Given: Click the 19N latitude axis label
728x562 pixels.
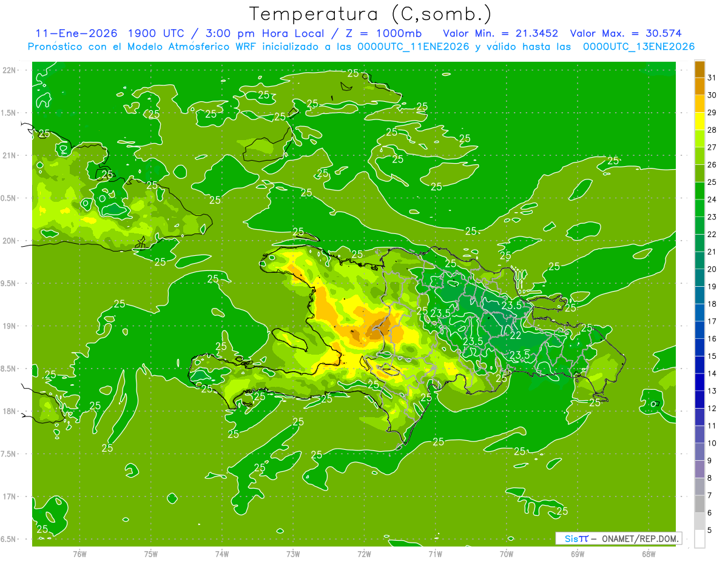Looking at the screenshot, I should pyautogui.click(x=8, y=326).
